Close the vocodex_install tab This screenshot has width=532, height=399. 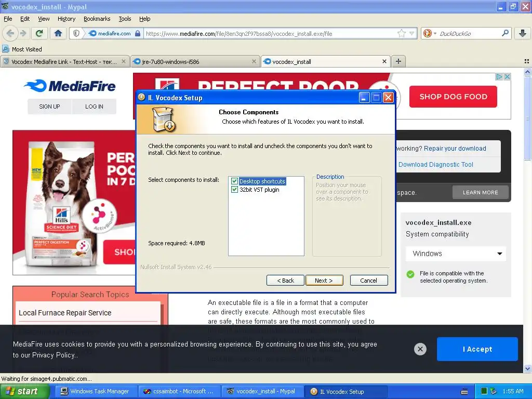click(384, 61)
